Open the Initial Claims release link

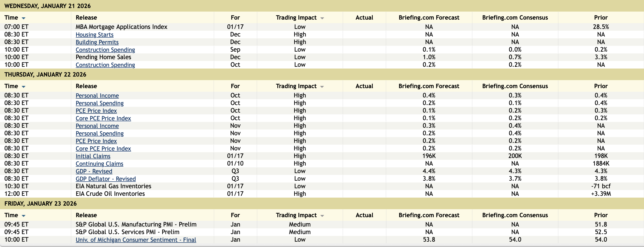(93, 156)
